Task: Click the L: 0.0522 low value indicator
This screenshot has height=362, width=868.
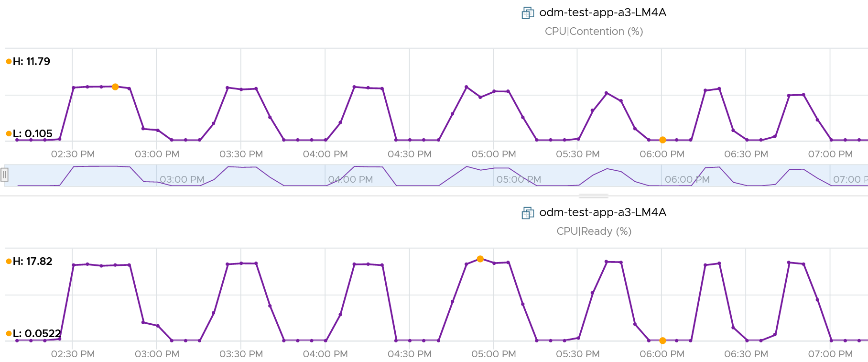Action: (x=33, y=333)
